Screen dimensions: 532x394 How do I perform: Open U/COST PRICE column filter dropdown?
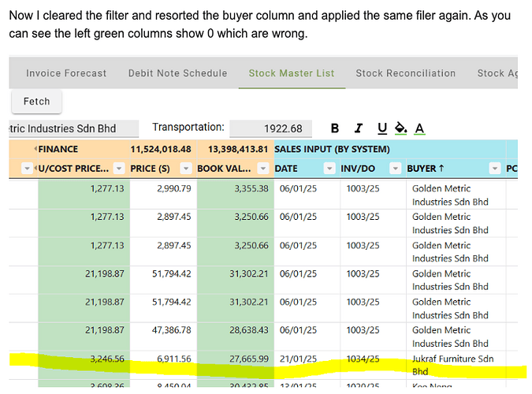(x=119, y=169)
